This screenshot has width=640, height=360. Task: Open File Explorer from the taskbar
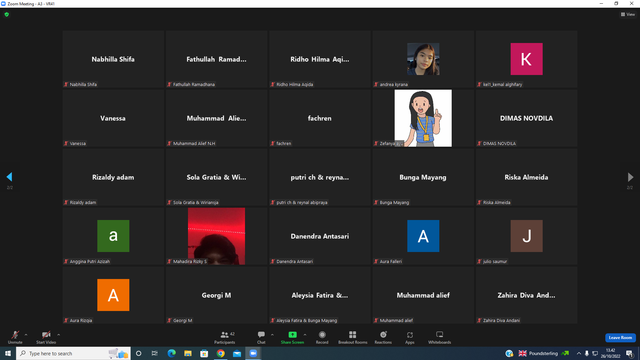coord(188,353)
